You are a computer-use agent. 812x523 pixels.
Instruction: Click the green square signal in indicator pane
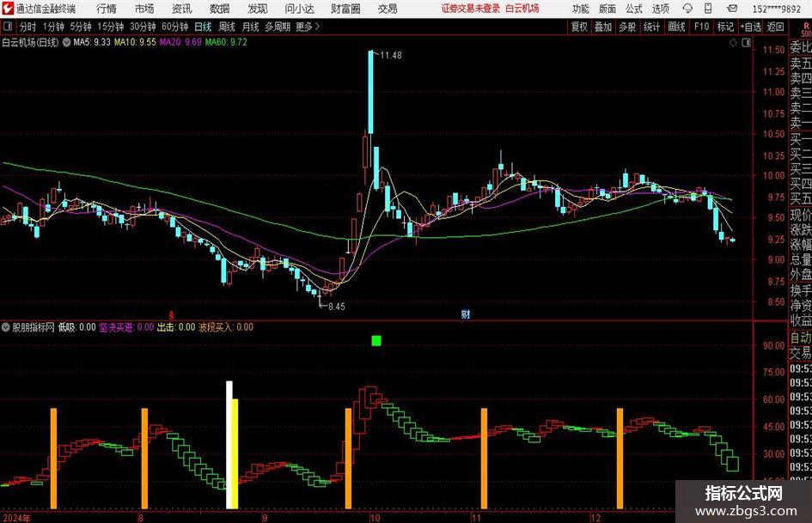(x=376, y=340)
